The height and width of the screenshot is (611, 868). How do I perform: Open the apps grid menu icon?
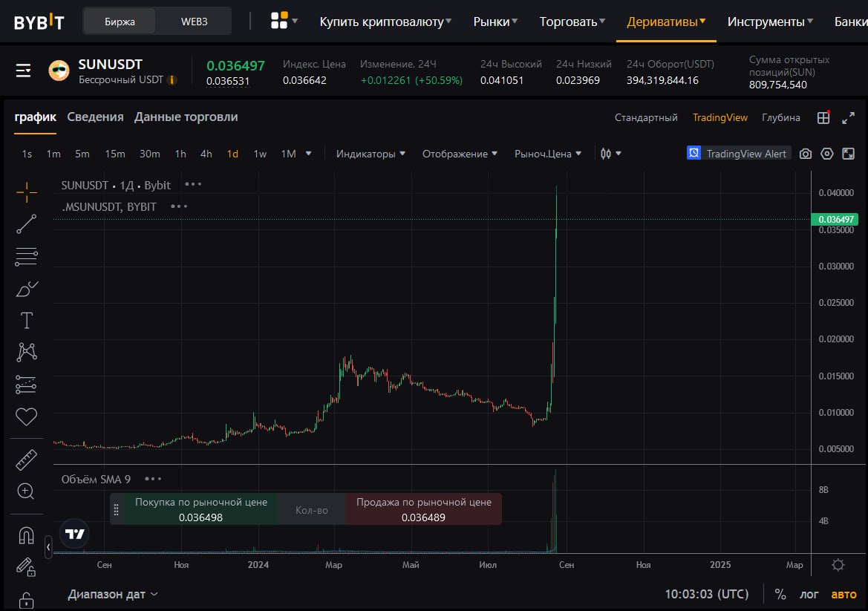tap(284, 21)
